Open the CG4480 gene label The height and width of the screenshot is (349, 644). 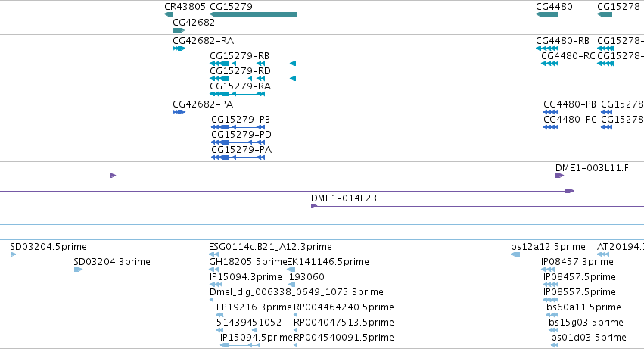point(554,7)
